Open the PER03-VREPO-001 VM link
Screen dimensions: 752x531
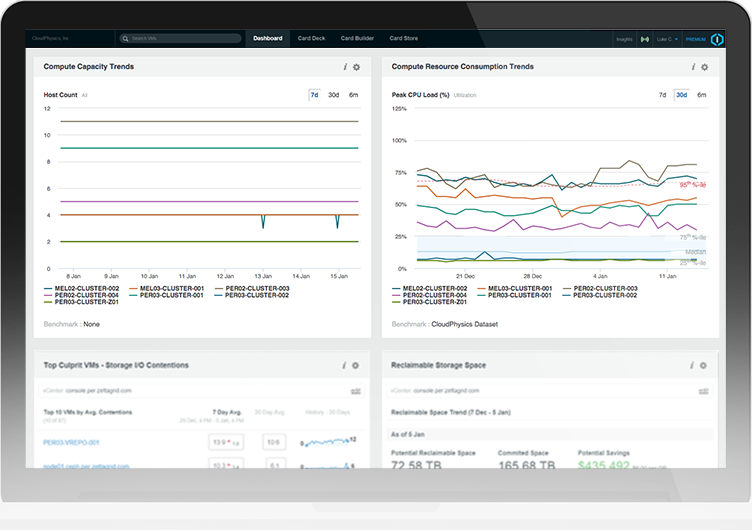coord(73,441)
